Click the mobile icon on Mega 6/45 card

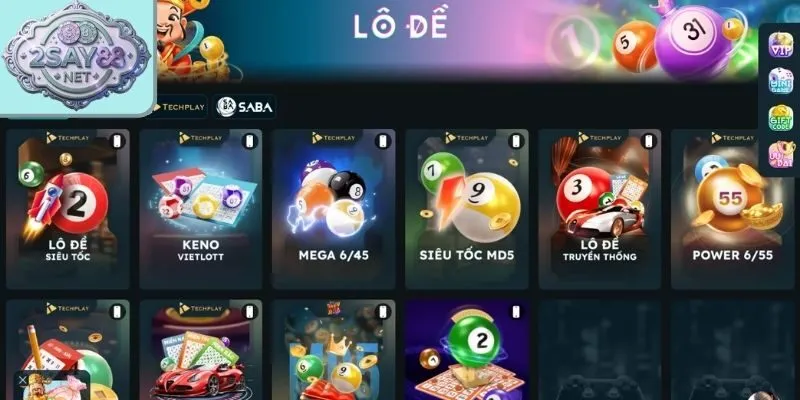point(383,141)
